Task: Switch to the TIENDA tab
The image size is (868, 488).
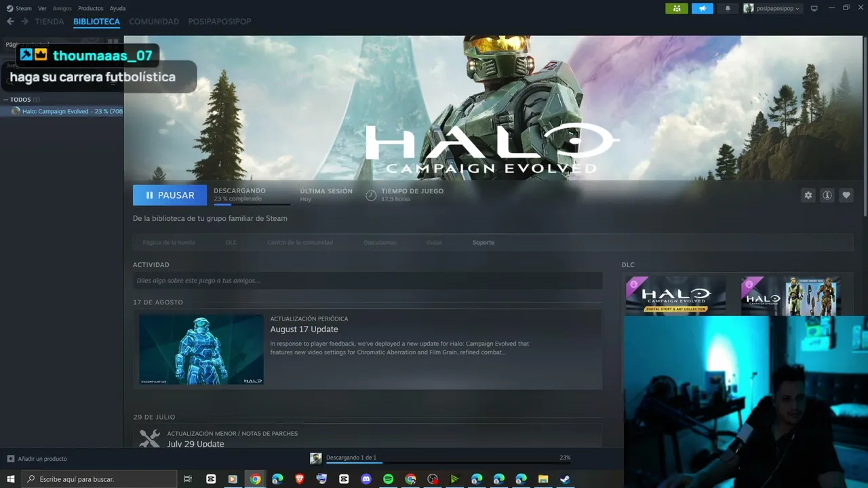Action: click(50, 22)
